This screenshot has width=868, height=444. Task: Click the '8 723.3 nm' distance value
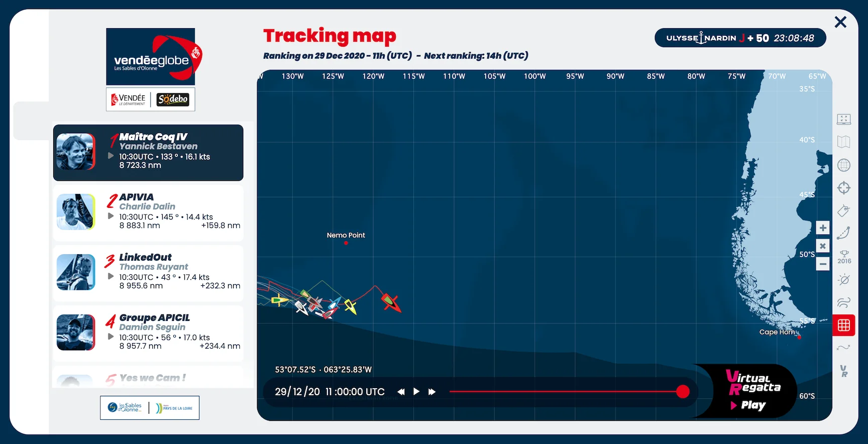(x=140, y=165)
